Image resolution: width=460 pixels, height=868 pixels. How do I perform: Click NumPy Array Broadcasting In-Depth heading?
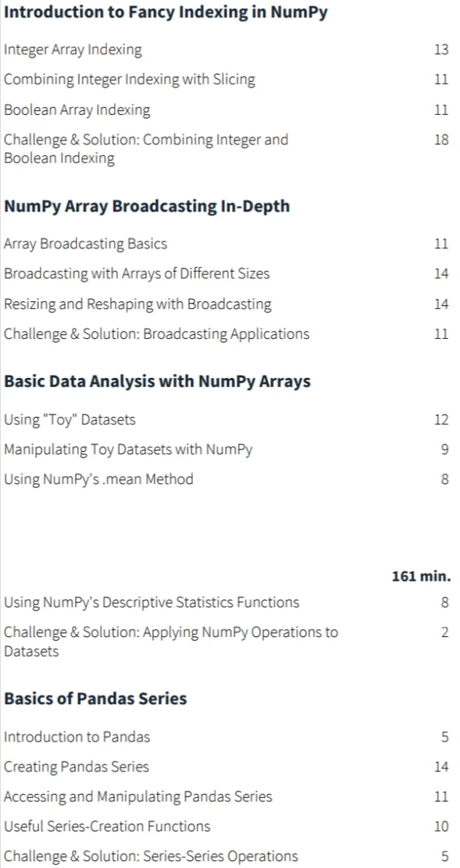point(147,207)
